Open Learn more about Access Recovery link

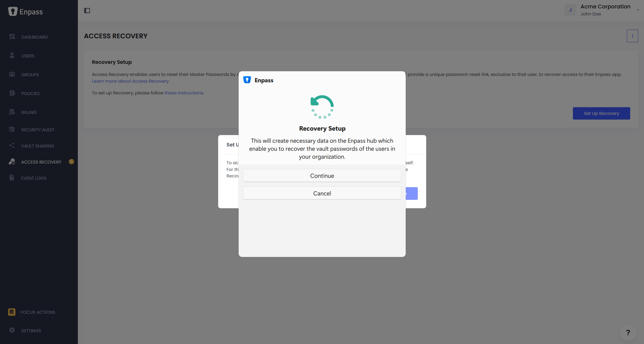[x=131, y=81]
